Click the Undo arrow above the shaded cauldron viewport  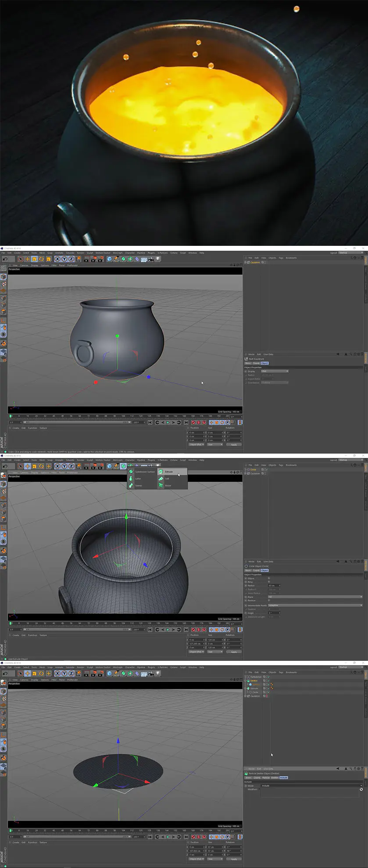pos(5,259)
